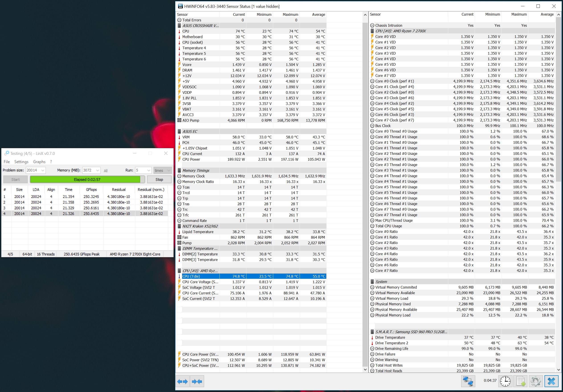Screen dimensions: 563x392
Task: Click the collapse columns arrows button
Action: pos(197,381)
